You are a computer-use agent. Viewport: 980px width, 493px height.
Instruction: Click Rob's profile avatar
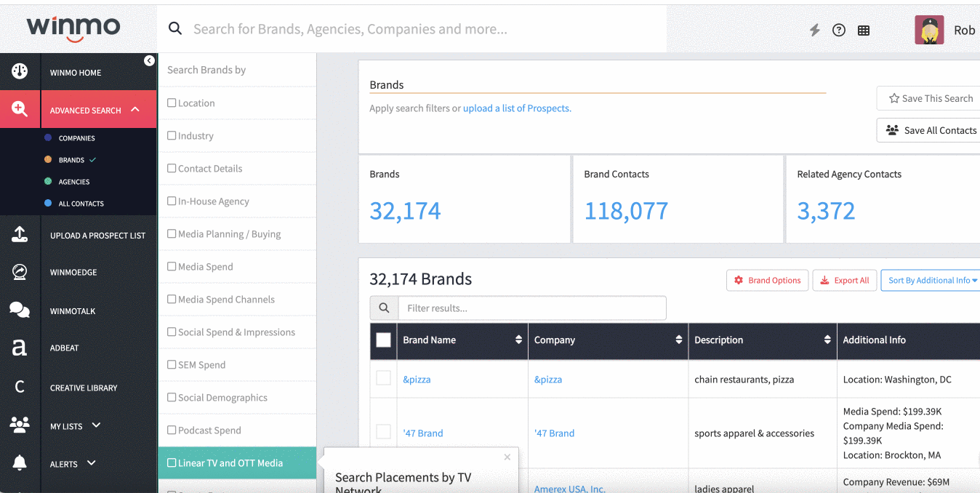click(929, 30)
